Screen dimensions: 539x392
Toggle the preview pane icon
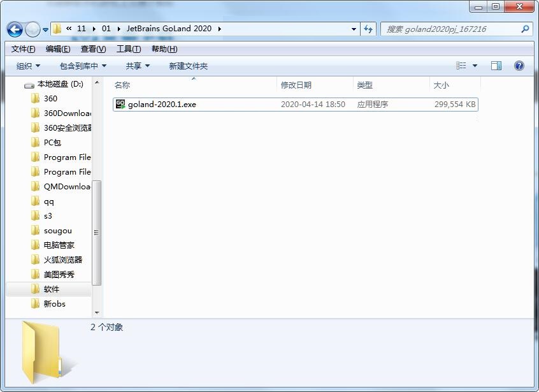pos(496,66)
